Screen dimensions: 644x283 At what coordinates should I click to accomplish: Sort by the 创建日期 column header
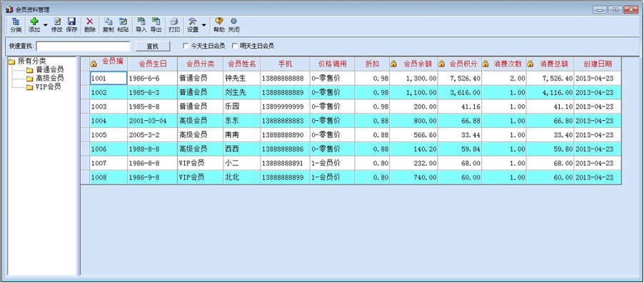click(x=598, y=64)
